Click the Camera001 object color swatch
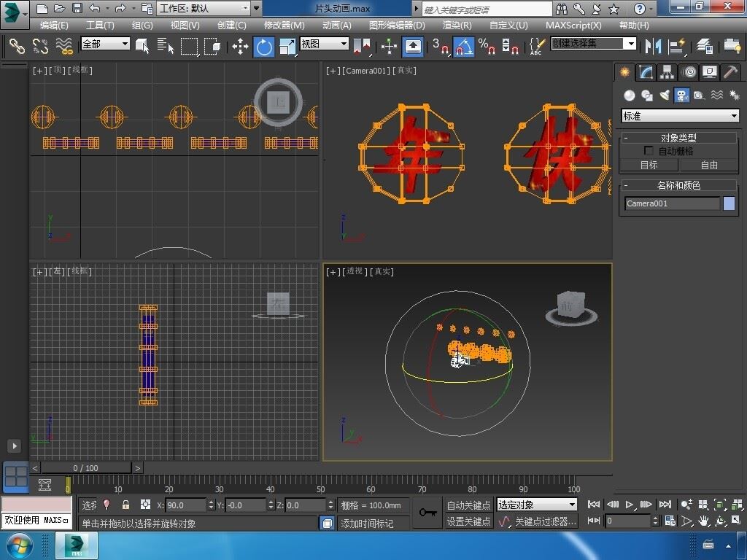 729,203
